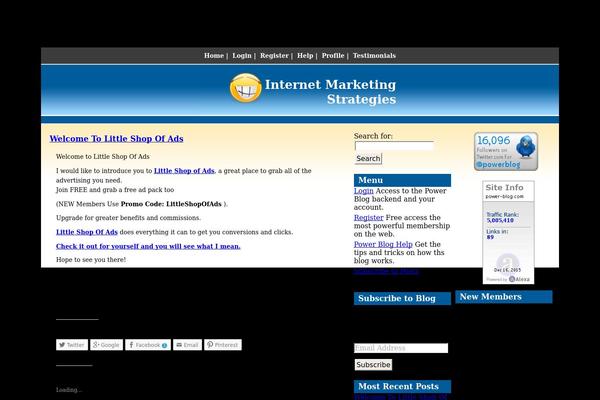Click the Traffic Rank value 5,005,410
The image size is (600, 400).
500,220
